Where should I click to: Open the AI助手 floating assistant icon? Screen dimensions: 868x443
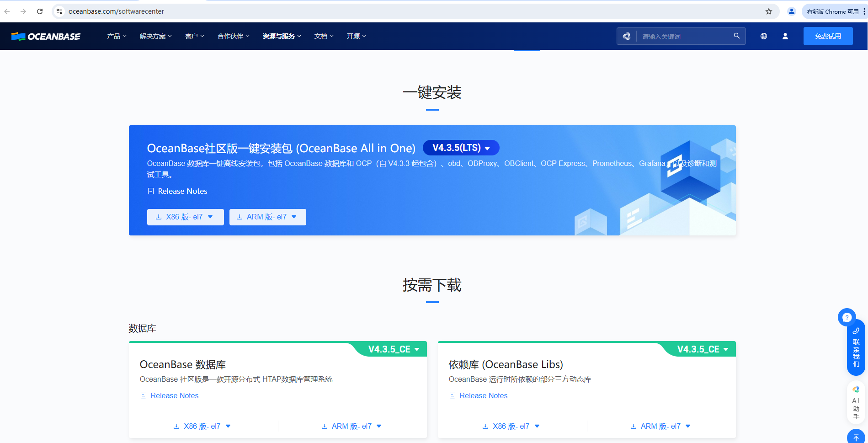(856, 403)
